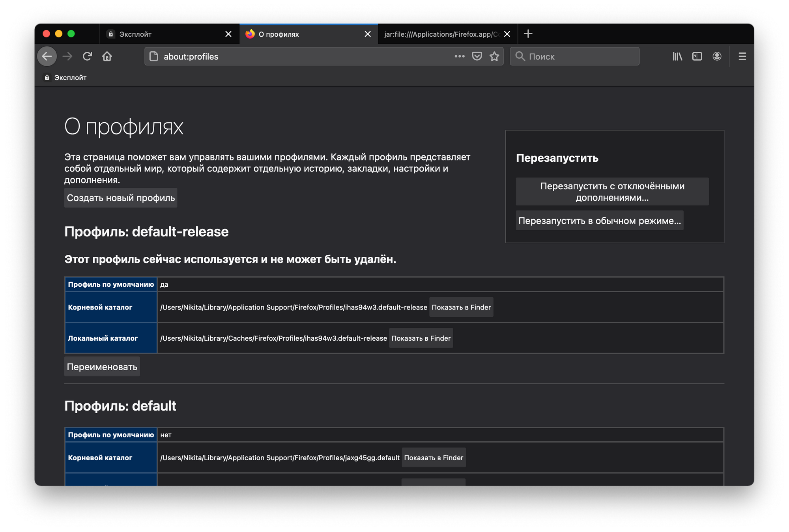Click Создать новый профиль button
The image size is (789, 532).
coord(121,198)
